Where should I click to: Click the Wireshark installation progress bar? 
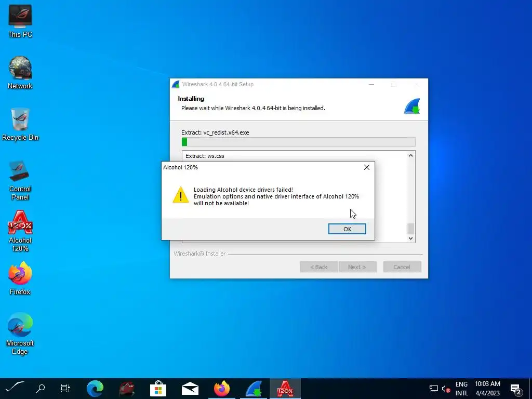[299, 142]
